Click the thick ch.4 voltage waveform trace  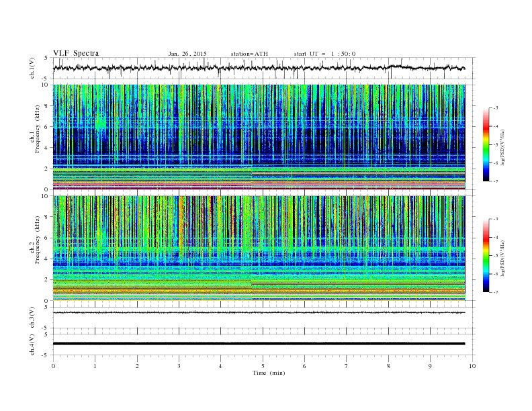point(259,344)
